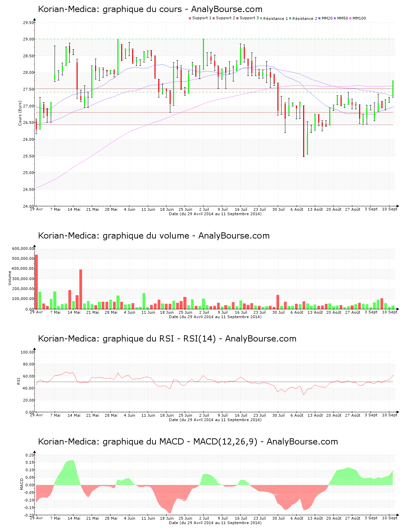Select the Support 2 legend entry

pyautogui.click(x=225, y=18)
